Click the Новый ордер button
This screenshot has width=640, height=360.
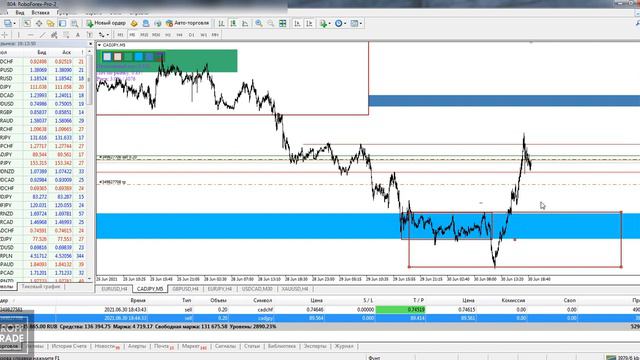[106, 24]
